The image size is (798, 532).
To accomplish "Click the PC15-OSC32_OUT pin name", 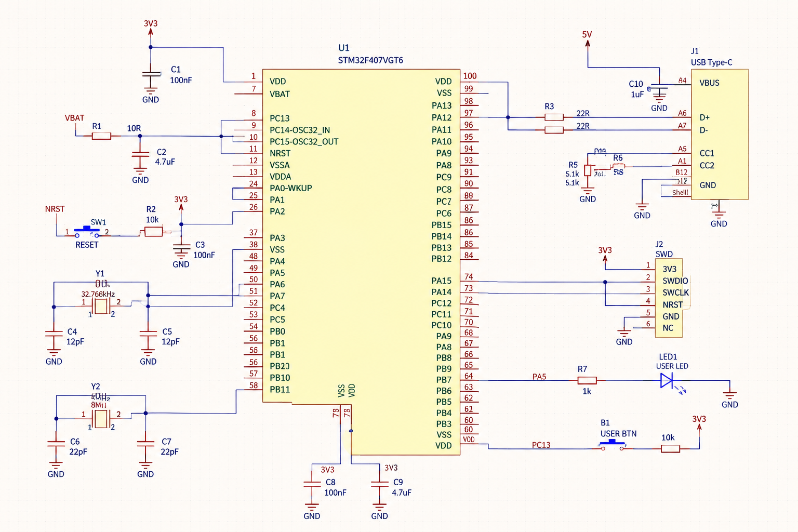I will (x=304, y=142).
